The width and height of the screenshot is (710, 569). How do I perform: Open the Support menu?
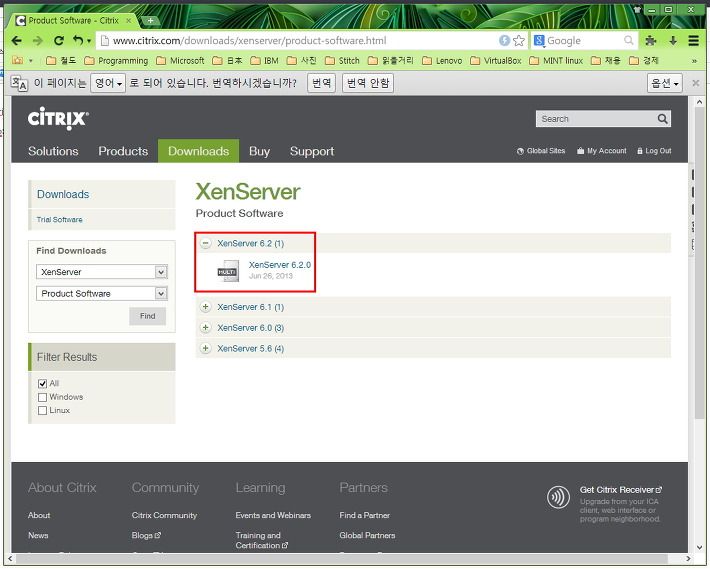(x=312, y=151)
